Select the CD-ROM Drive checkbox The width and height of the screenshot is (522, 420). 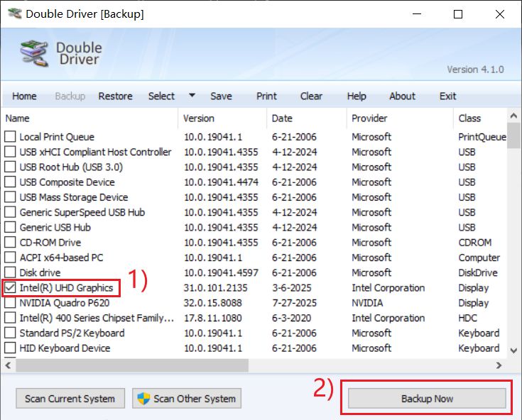pyautogui.click(x=10, y=243)
